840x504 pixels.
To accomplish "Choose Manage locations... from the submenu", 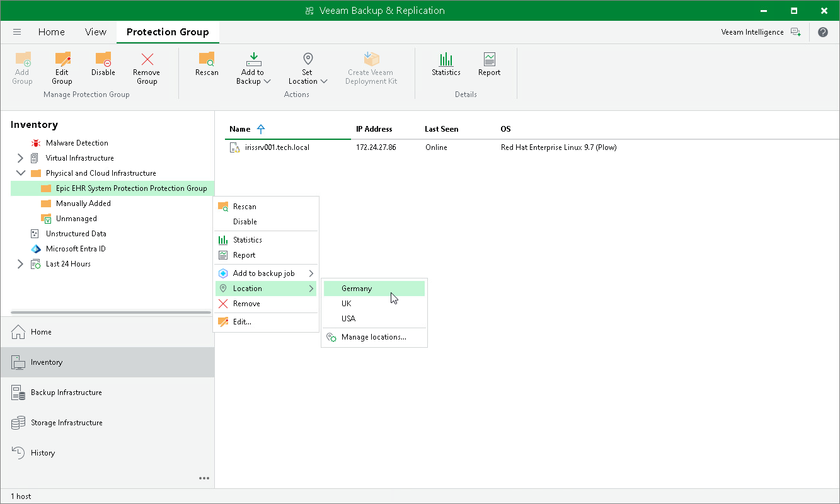I will 374,337.
